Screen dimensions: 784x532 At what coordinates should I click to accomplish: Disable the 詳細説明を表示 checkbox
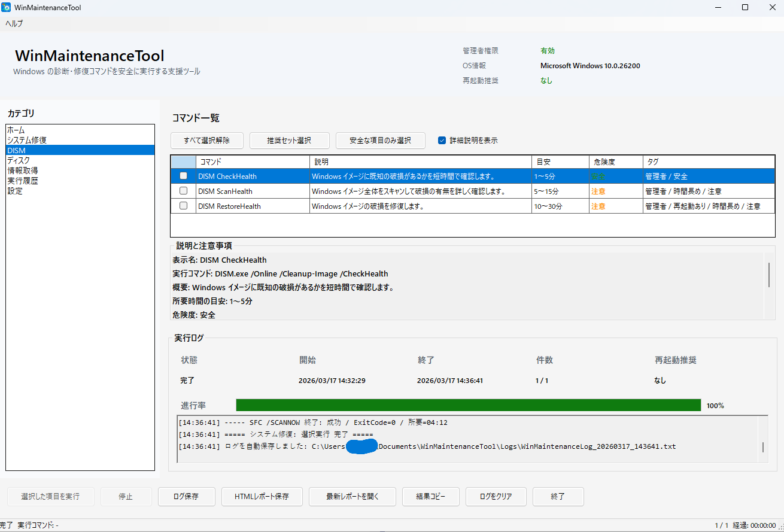click(x=443, y=141)
